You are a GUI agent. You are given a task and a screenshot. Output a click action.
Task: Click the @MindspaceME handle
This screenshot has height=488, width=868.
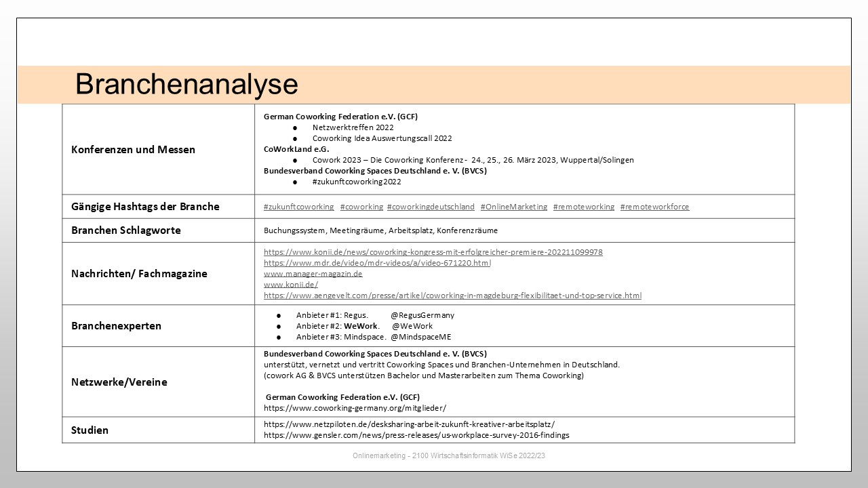point(420,337)
